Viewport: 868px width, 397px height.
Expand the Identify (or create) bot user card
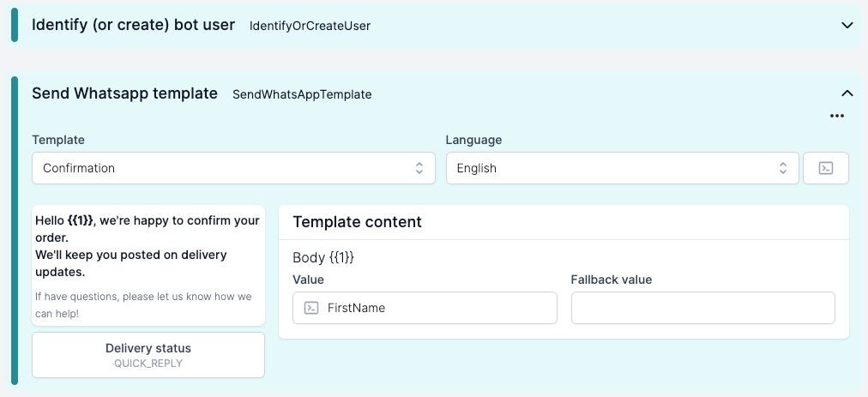pos(847,26)
